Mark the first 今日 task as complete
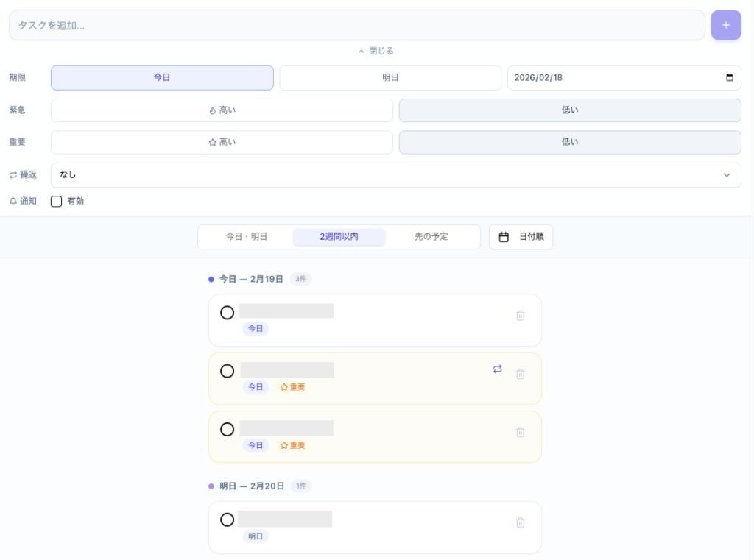 click(228, 313)
